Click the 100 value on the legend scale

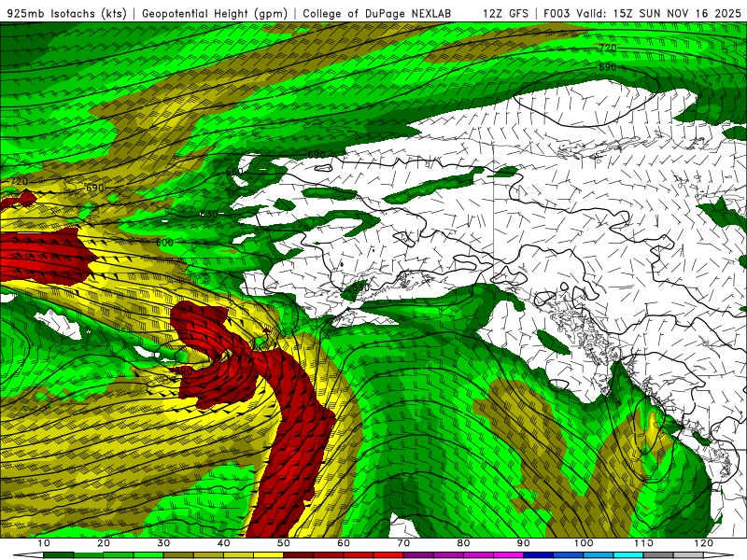click(x=584, y=543)
